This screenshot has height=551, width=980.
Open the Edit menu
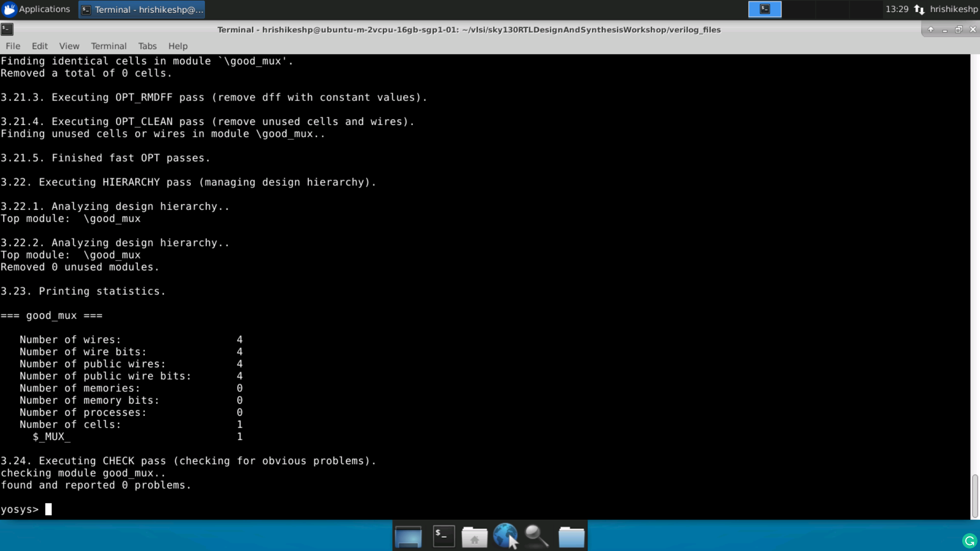tap(39, 46)
